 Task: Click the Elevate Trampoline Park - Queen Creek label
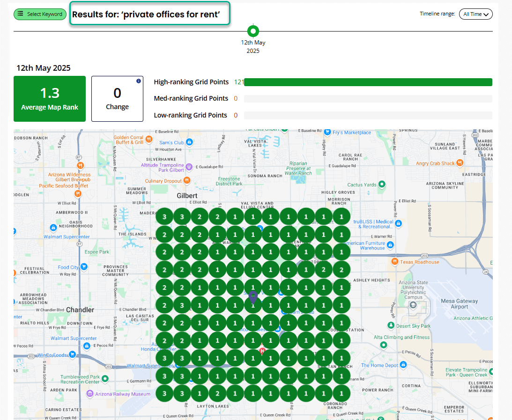(466, 372)
